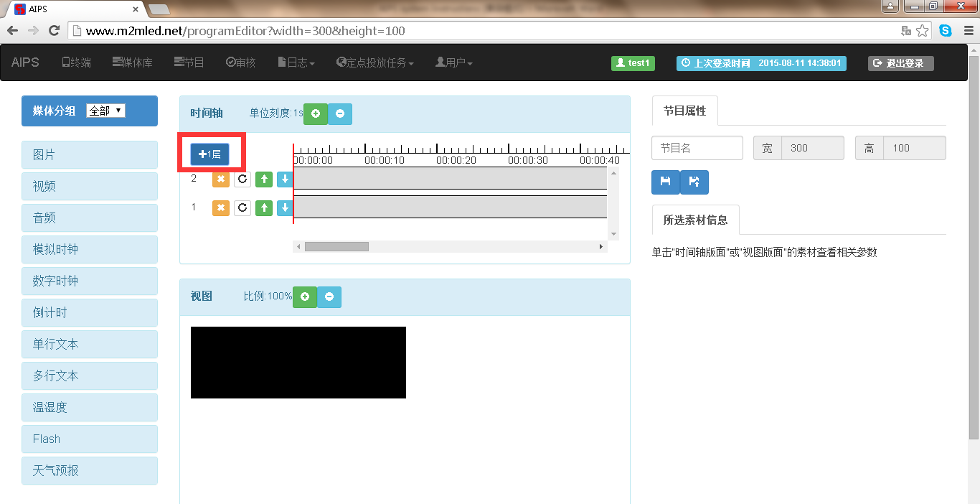
Task: Increase the timeline unit scale with the plus button
Action: 316,113
